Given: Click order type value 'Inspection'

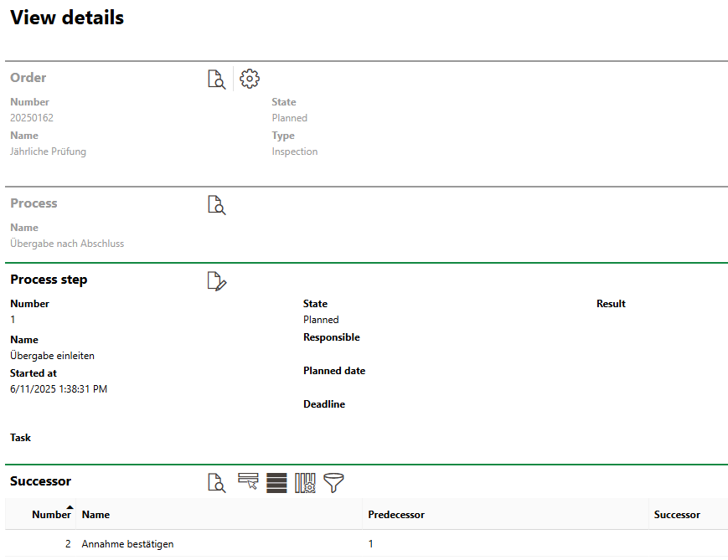Looking at the screenshot, I should pyautogui.click(x=294, y=152).
